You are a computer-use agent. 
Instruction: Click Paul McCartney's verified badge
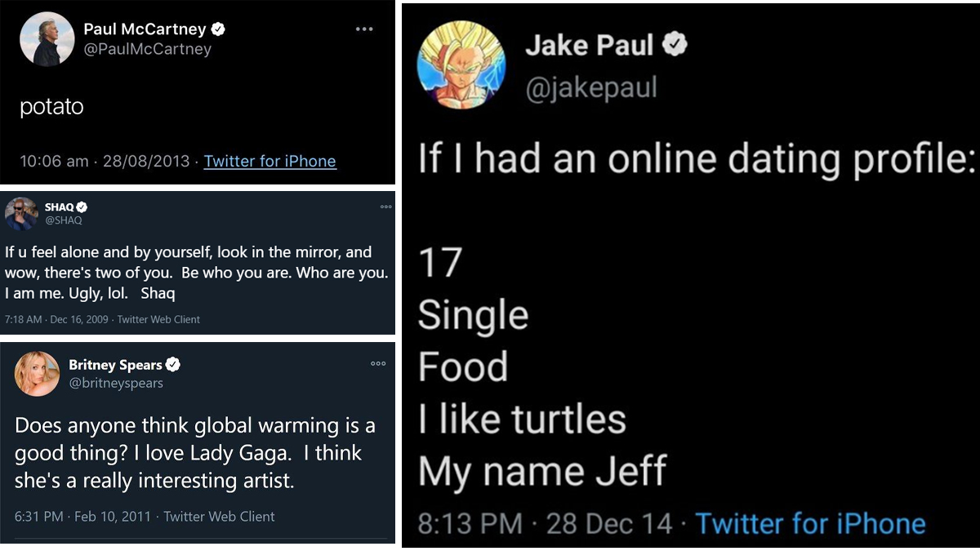coord(218,29)
